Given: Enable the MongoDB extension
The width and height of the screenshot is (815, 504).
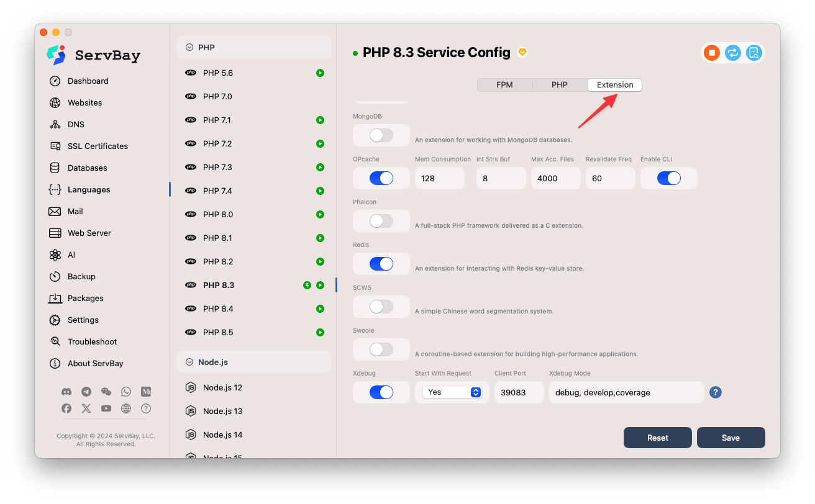Looking at the screenshot, I should pos(381,135).
